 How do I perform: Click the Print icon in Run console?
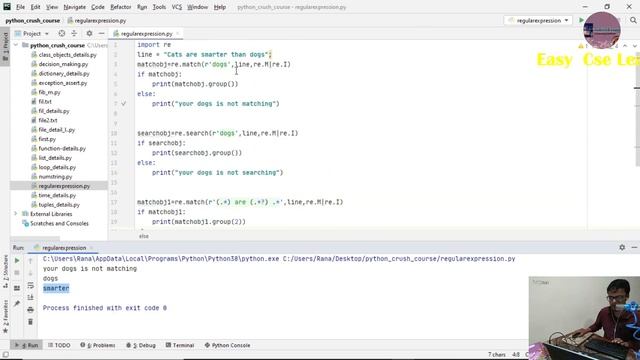(31, 310)
